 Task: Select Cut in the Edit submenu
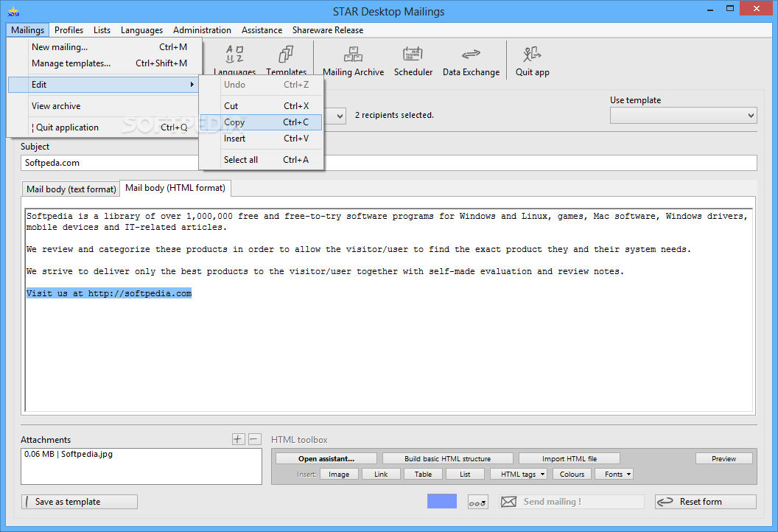pos(262,105)
